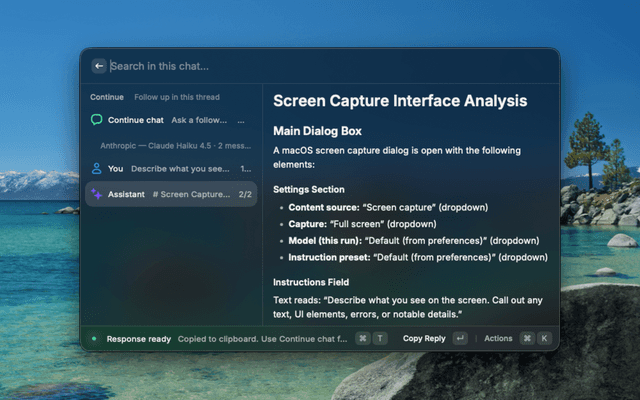Screen dimensions: 640x400
Task: Click the You person icon
Action: (x=96, y=169)
